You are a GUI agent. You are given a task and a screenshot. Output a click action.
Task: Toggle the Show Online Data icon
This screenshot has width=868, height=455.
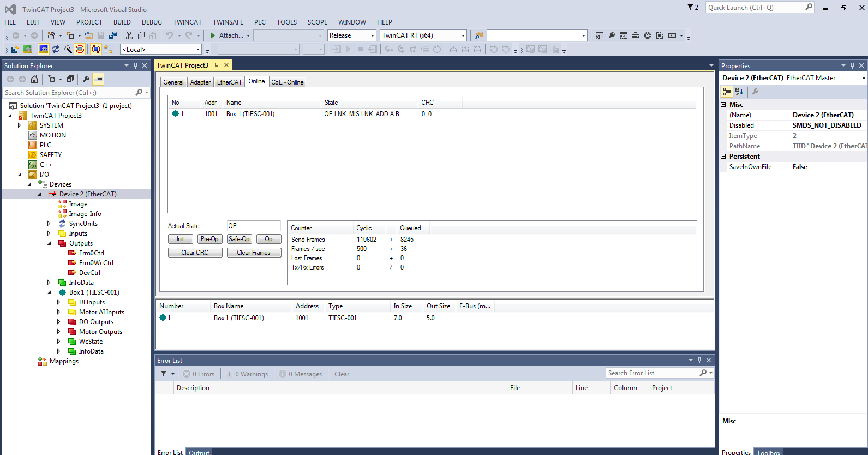click(x=96, y=49)
